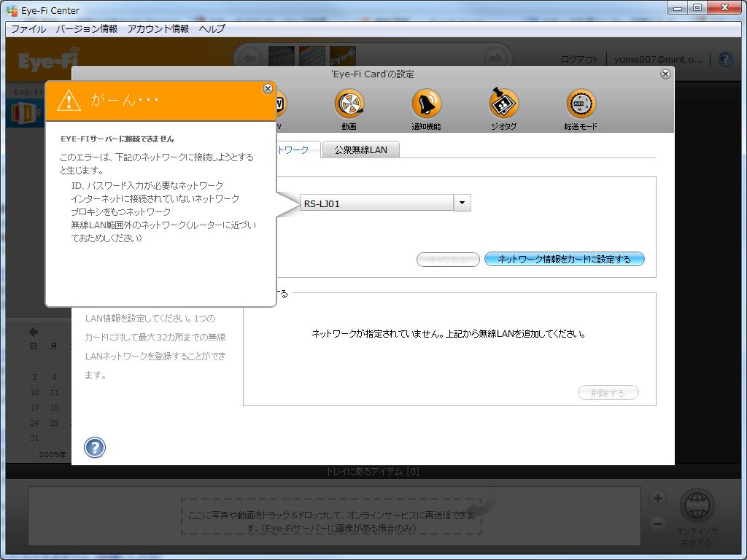Select calendar day 31
The image size is (747, 560).
(34, 438)
